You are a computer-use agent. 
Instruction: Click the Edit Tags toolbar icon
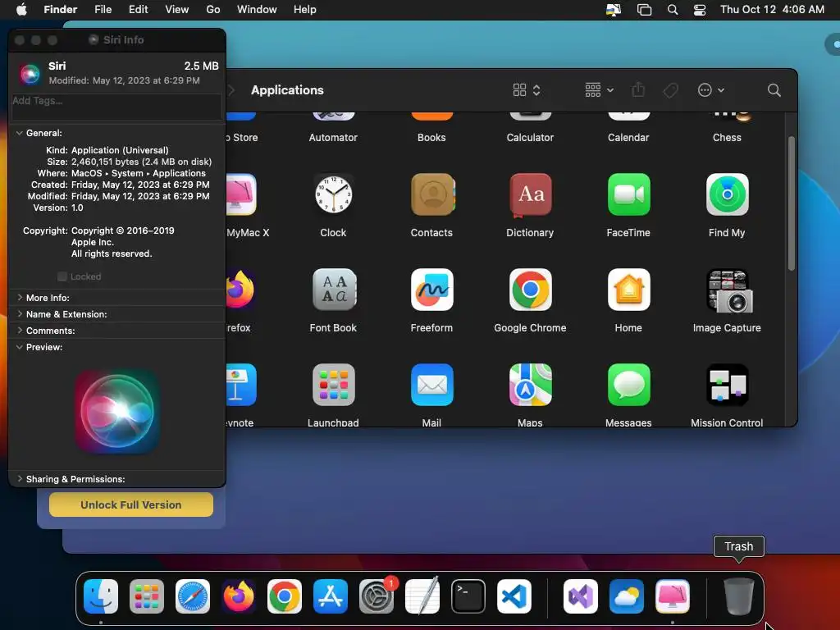pos(671,90)
